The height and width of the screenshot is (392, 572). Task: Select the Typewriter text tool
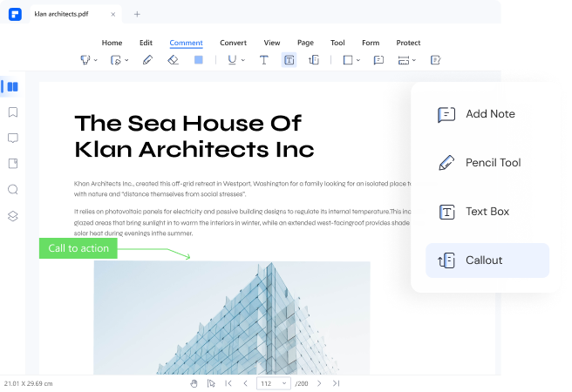click(263, 60)
